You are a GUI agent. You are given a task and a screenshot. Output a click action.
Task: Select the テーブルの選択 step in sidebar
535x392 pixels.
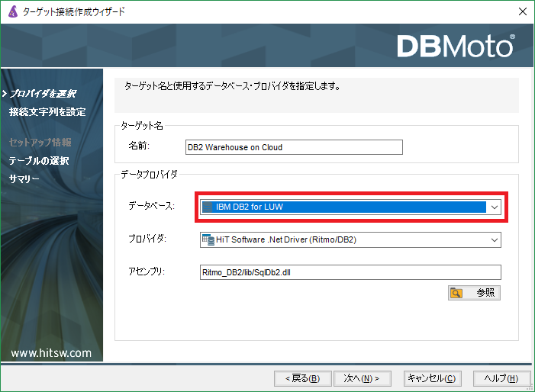(39, 161)
